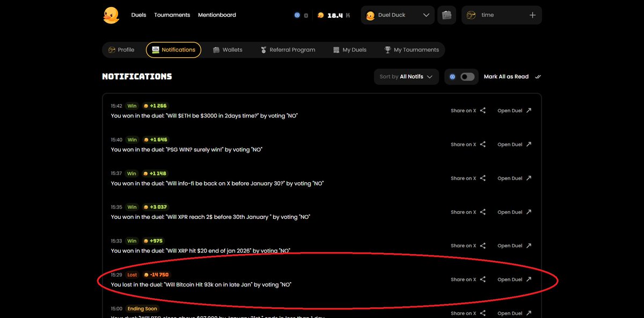This screenshot has width=644, height=318.
Task: Click the PSG WIN duel message text
Action: [x=187, y=150]
